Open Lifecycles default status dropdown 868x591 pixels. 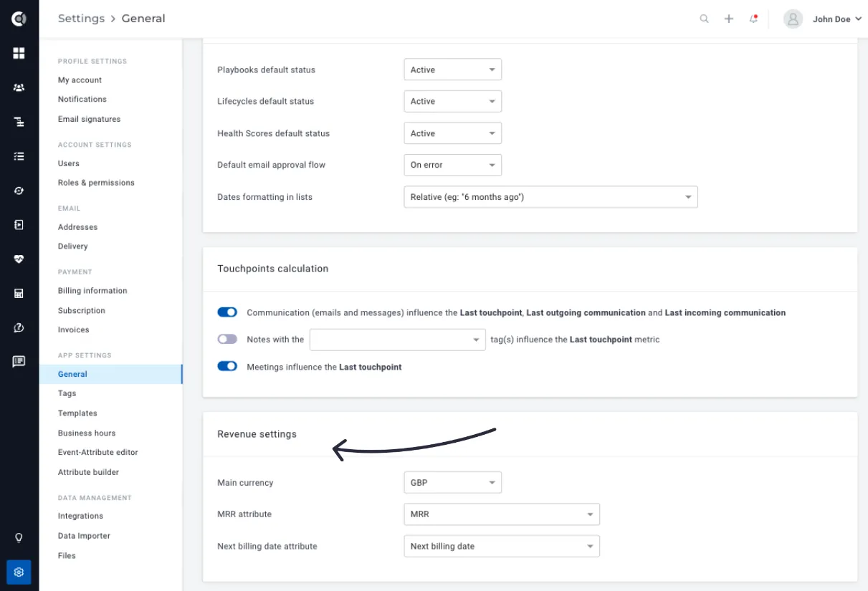click(x=453, y=101)
